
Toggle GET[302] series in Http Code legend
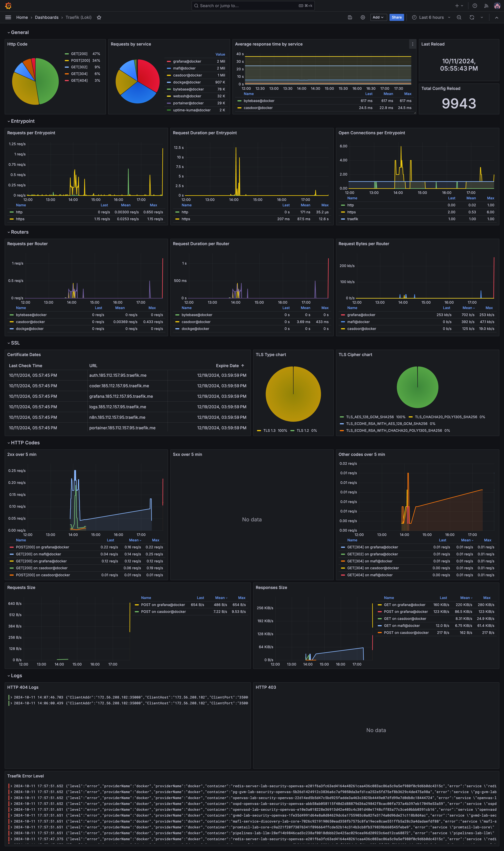point(79,67)
